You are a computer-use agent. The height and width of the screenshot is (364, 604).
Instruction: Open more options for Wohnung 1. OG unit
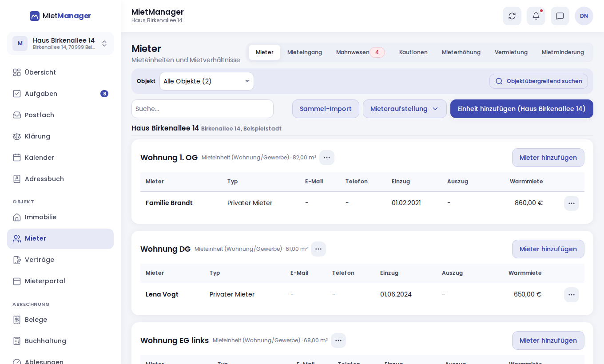327,158
